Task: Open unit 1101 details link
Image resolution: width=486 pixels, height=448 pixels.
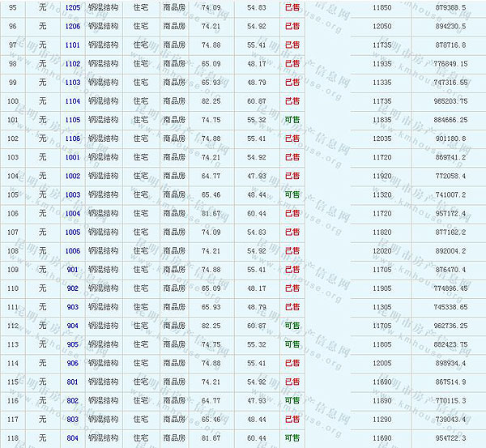Action: click(72, 45)
